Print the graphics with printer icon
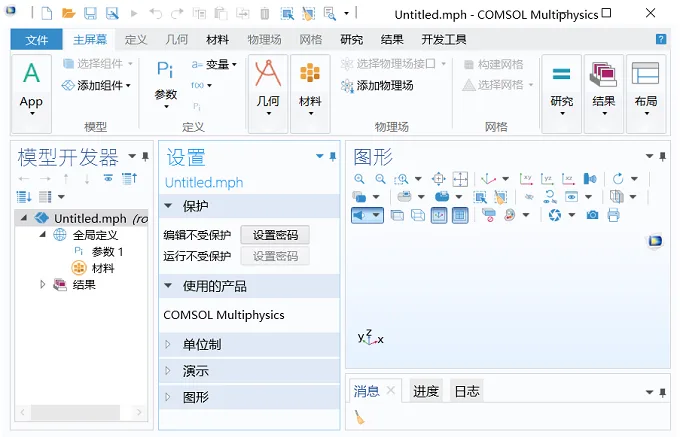This screenshot has height=437, width=680. point(613,215)
